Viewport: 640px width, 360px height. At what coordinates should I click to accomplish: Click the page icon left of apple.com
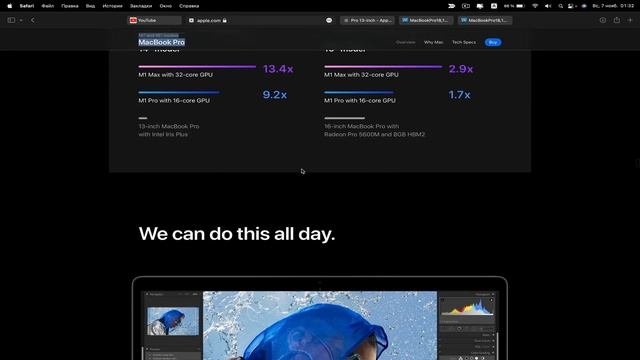click(191, 20)
